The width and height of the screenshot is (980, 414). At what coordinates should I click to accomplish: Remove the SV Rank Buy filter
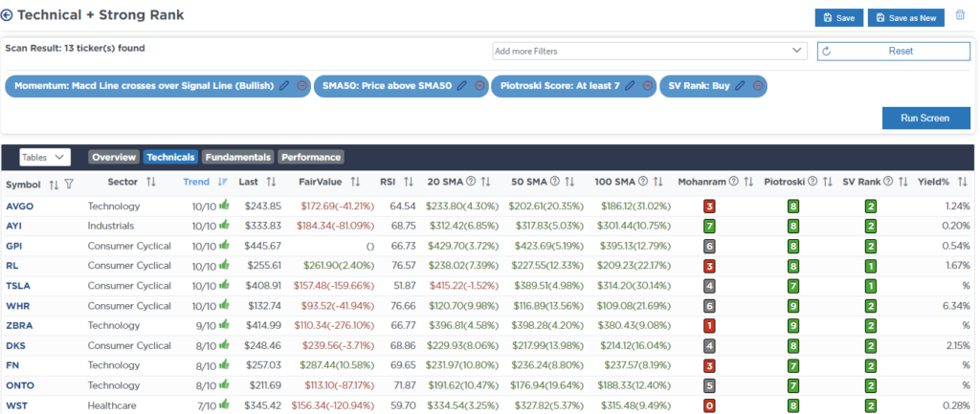click(758, 86)
